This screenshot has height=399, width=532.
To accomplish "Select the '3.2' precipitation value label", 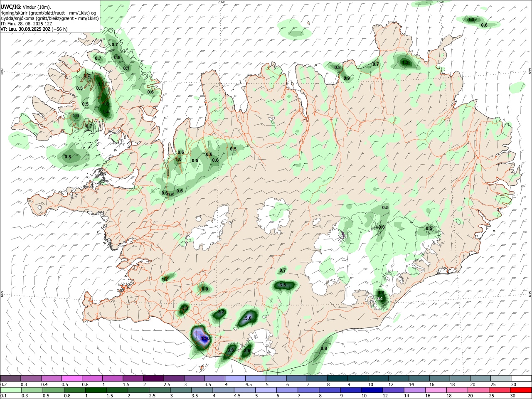I will tap(221, 312).
